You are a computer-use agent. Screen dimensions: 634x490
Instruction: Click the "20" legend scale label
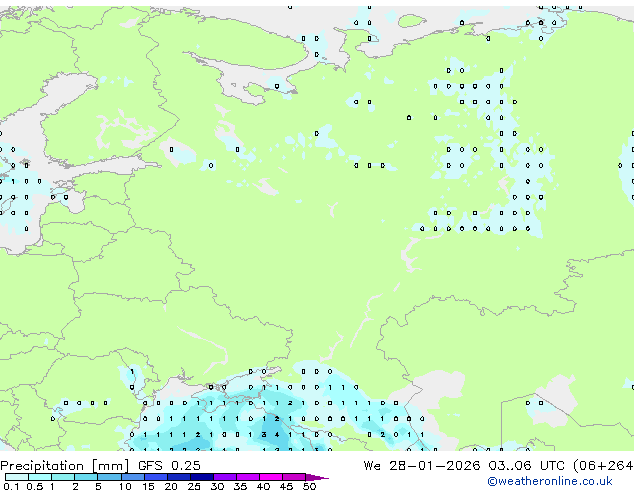(x=171, y=486)
